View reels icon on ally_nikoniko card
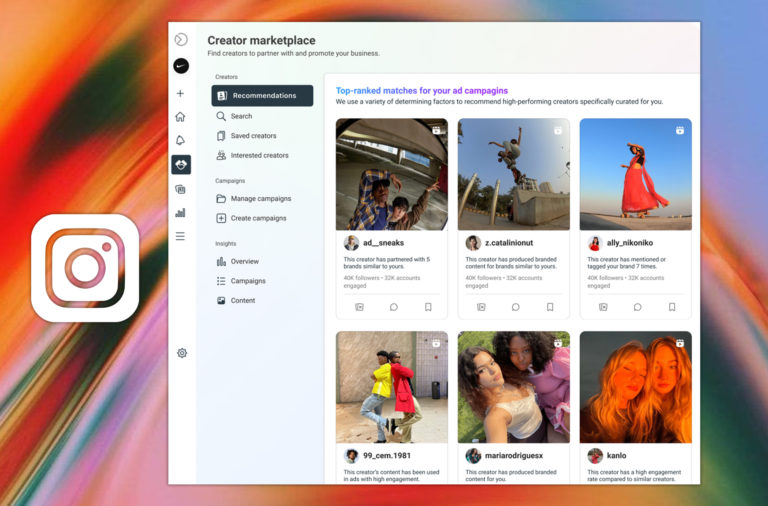The image size is (768, 506). (603, 307)
